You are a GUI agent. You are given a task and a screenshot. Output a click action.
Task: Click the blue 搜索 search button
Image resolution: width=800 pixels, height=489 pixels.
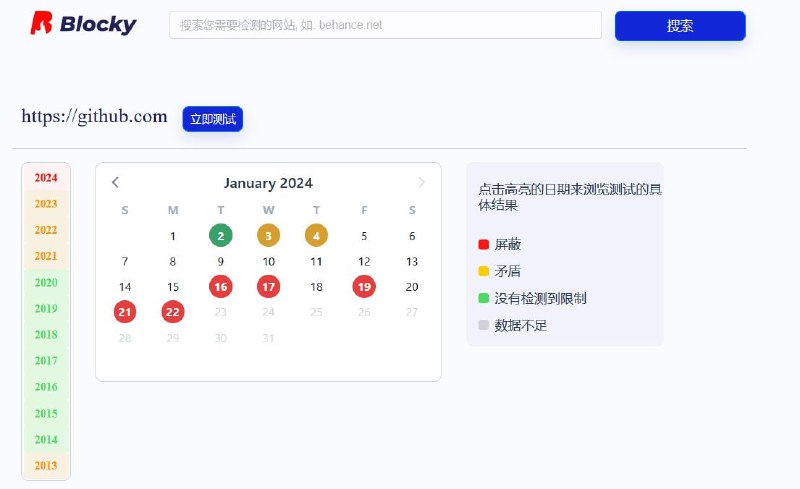tap(680, 26)
